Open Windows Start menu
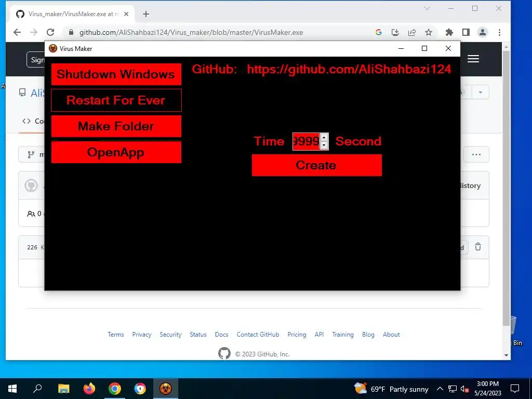Image resolution: width=532 pixels, height=399 pixels. tap(12, 389)
